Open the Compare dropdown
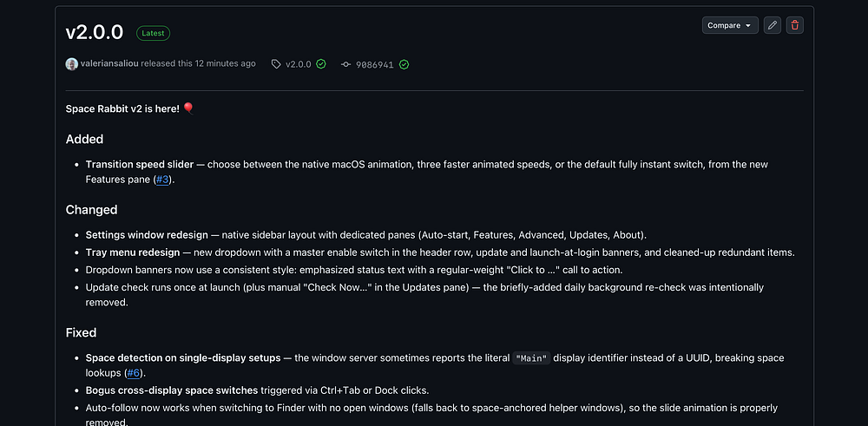This screenshot has height=426, width=868. pyautogui.click(x=730, y=25)
